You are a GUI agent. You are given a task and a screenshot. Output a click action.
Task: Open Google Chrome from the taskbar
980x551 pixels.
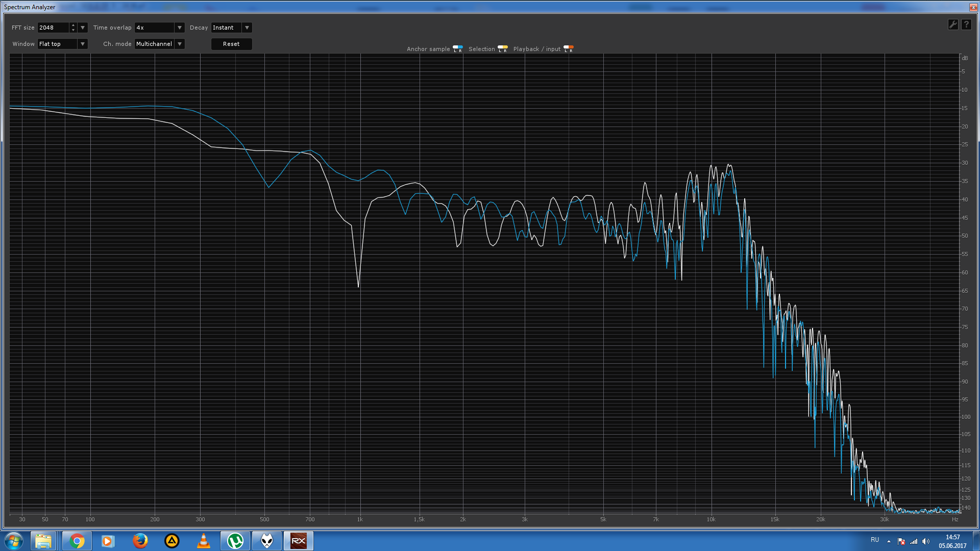77,541
